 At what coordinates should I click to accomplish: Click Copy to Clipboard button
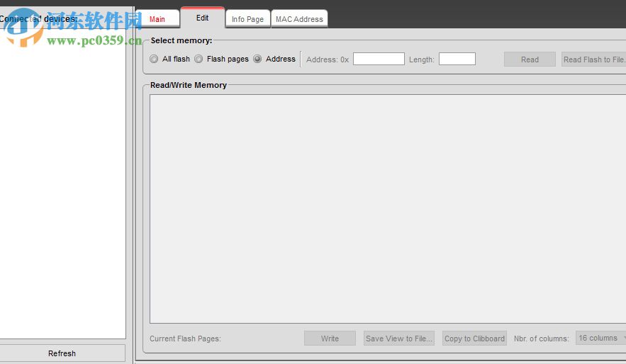tap(474, 339)
